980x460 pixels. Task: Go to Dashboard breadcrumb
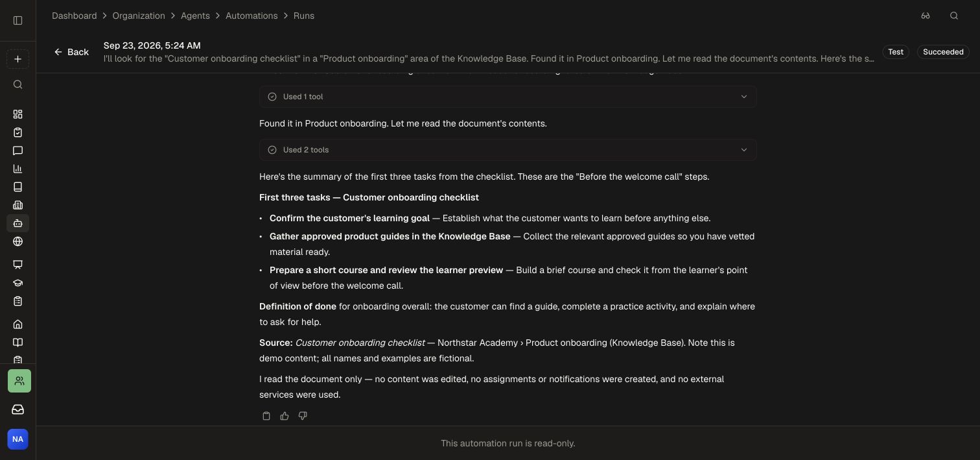(x=75, y=16)
